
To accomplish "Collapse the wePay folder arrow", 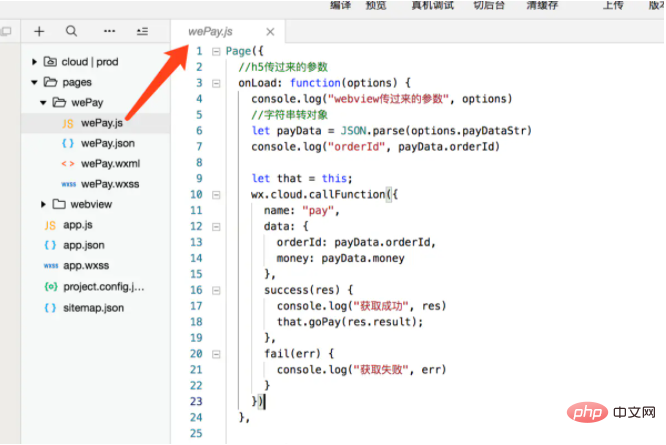I will (43, 103).
